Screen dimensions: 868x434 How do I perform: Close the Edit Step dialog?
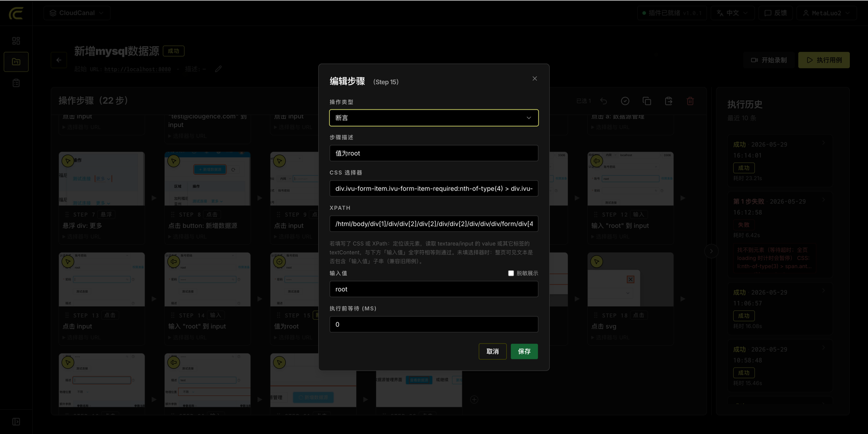534,79
